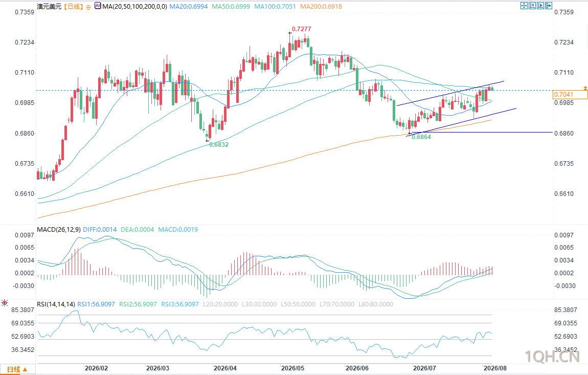Click the 0.7277 high price marker
Image resolution: width=588 pixels, height=375 pixels.
[x=302, y=29]
